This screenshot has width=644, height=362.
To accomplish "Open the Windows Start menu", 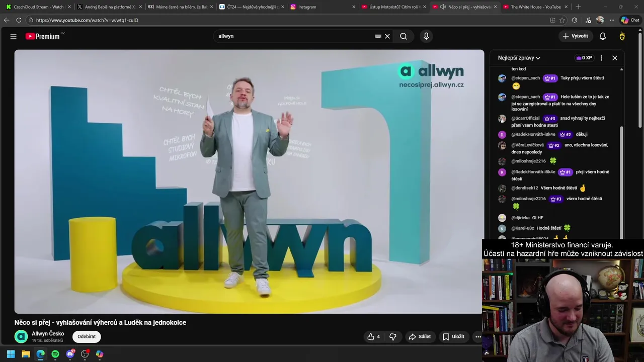I will [11, 354].
